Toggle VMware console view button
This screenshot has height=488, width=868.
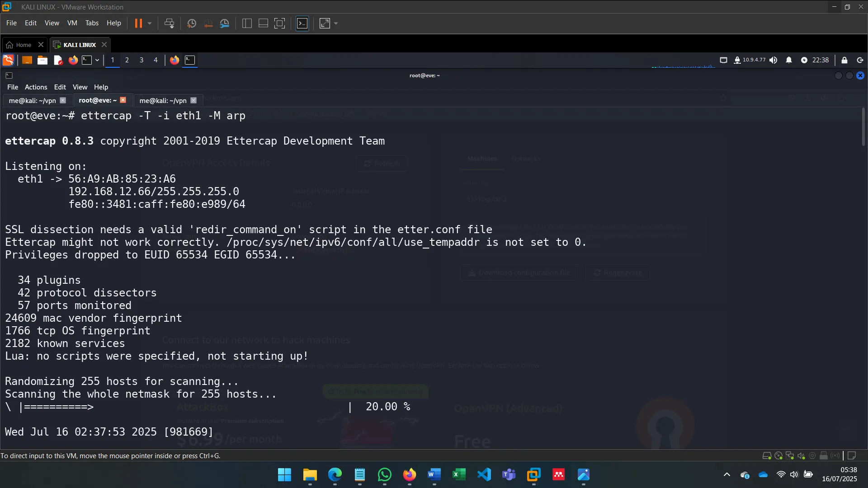pyautogui.click(x=302, y=23)
